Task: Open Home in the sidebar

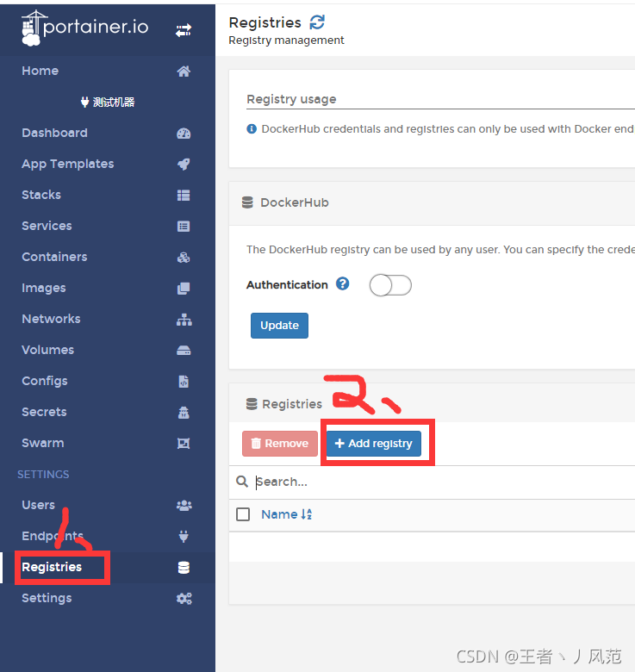Action: tap(40, 71)
